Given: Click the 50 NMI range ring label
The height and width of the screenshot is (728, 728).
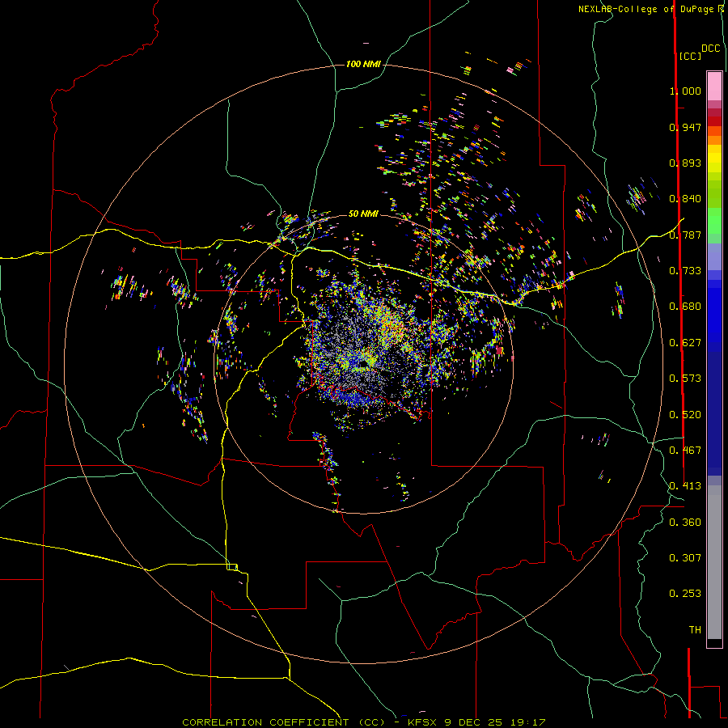Looking at the screenshot, I should (x=363, y=214).
